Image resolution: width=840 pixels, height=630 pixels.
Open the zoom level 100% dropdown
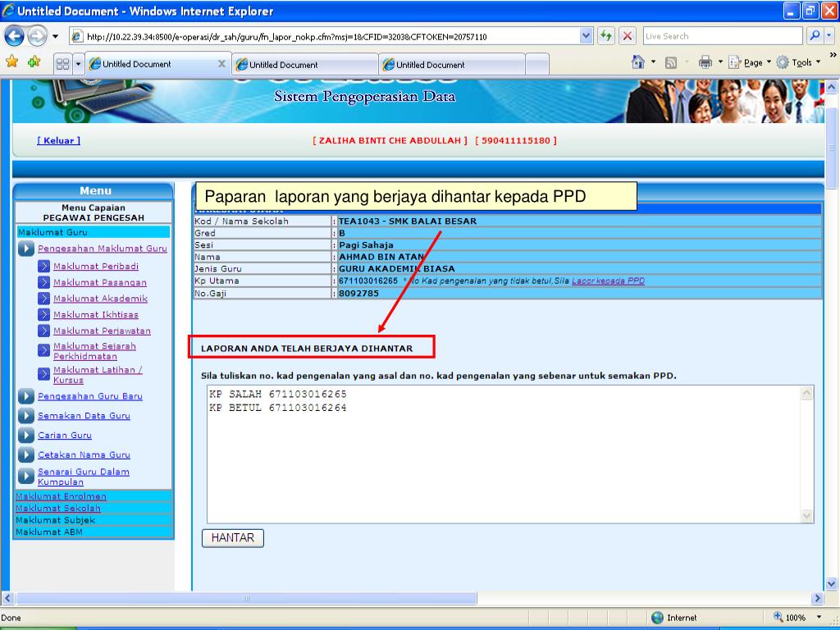point(819,617)
